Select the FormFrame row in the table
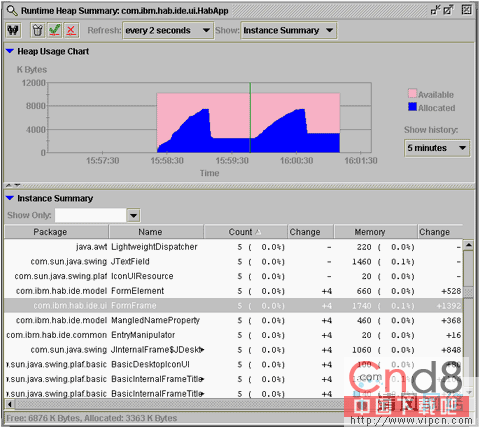479x427 pixels. tap(233, 306)
